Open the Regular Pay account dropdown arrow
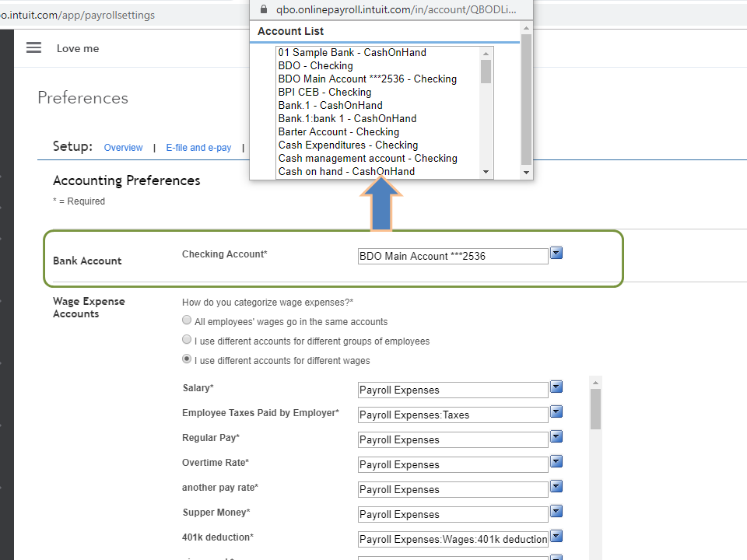The image size is (747, 560). (x=556, y=436)
